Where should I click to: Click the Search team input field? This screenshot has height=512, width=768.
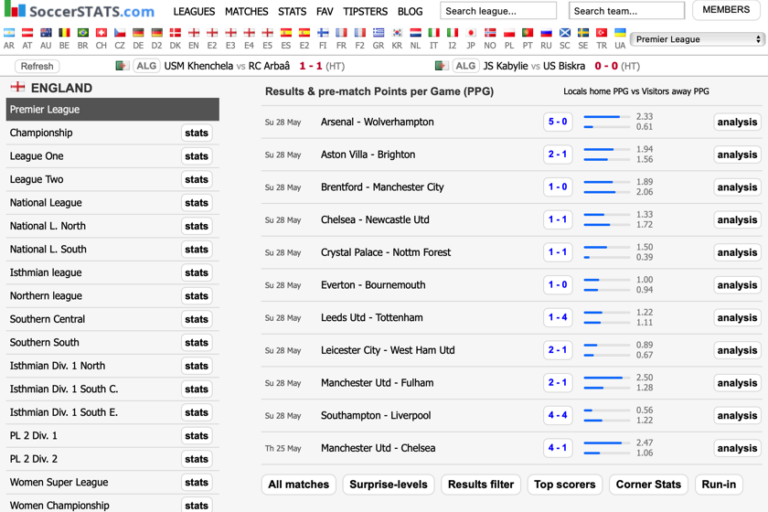click(626, 11)
